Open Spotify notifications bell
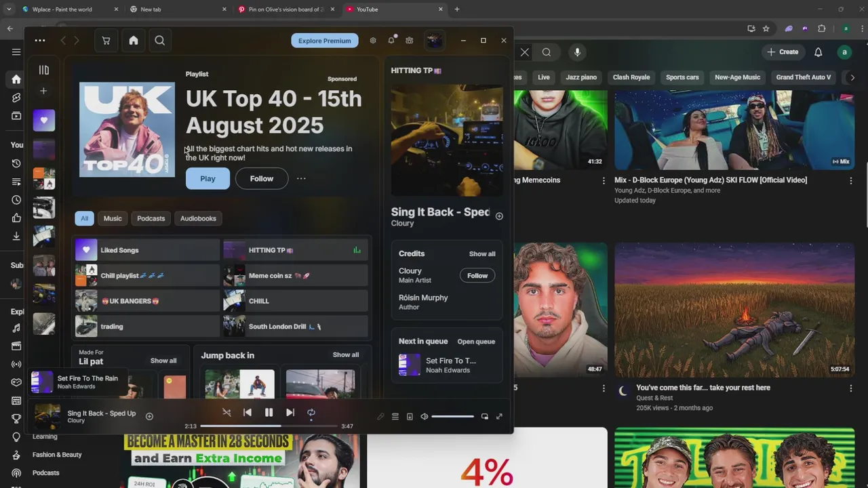Viewport: 868px width, 488px height. [391, 41]
